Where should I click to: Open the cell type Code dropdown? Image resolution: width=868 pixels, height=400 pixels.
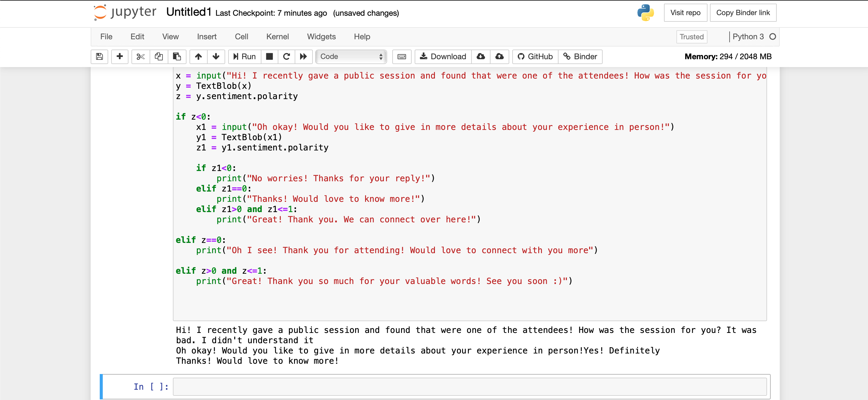pyautogui.click(x=351, y=56)
